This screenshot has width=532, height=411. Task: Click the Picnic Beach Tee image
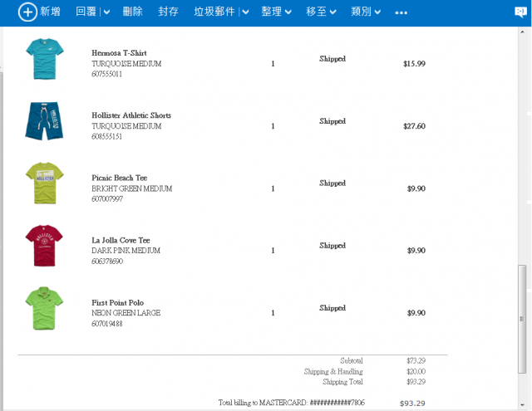click(x=44, y=183)
